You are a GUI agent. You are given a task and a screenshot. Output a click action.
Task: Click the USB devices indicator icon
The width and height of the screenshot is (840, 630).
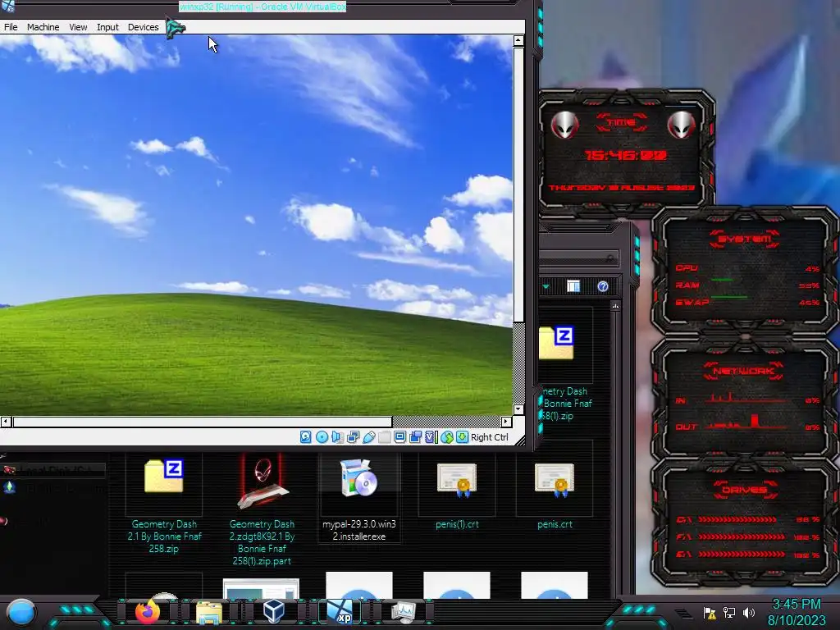pyautogui.click(x=368, y=437)
